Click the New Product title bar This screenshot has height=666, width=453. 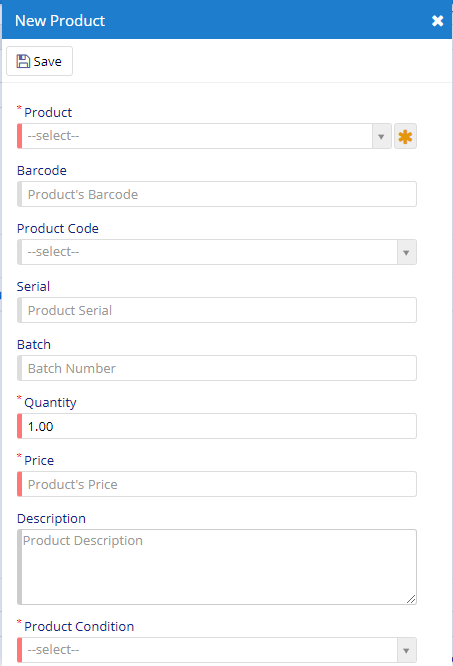227,20
